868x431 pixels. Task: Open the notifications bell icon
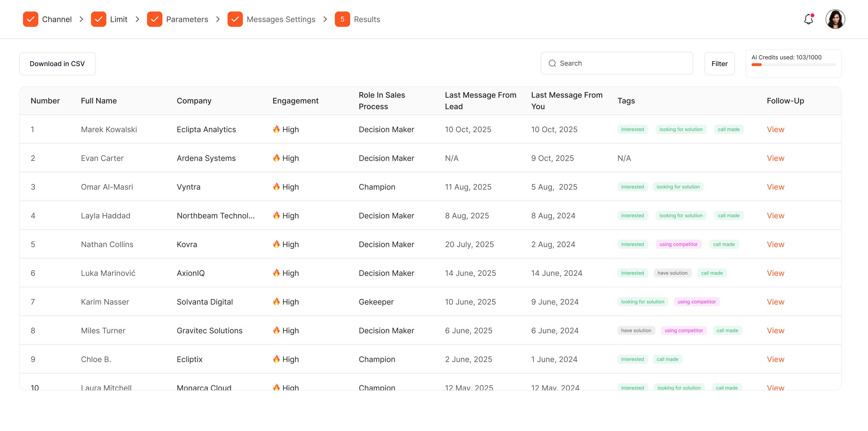tap(808, 19)
